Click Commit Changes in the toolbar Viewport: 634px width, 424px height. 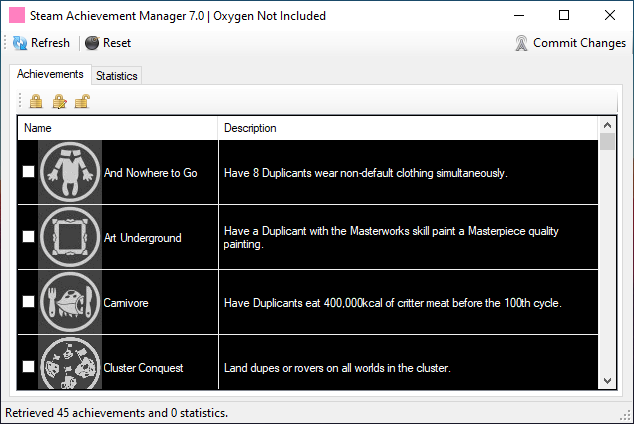tap(571, 43)
